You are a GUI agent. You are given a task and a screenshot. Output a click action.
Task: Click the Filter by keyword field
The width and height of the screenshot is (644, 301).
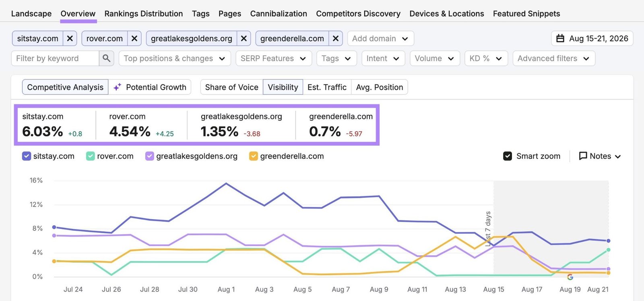(55, 58)
